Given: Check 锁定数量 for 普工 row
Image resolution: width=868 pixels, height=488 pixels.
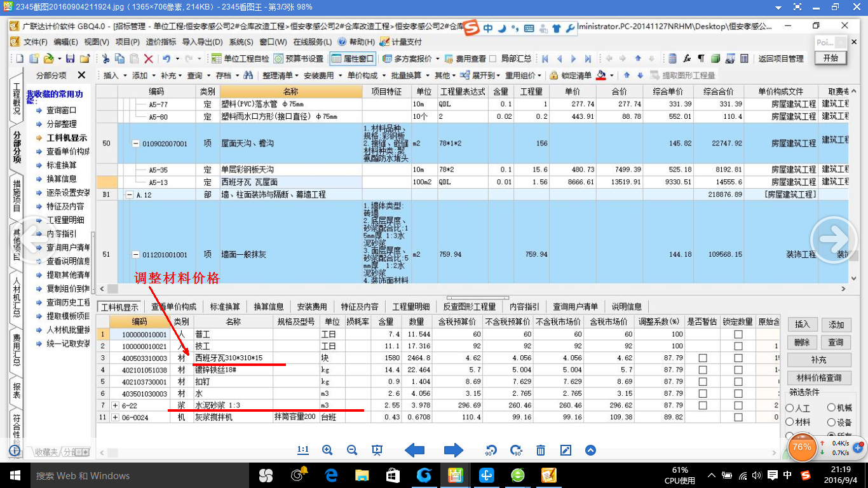Looking at the screenshot, I should [x=738, y=334].
